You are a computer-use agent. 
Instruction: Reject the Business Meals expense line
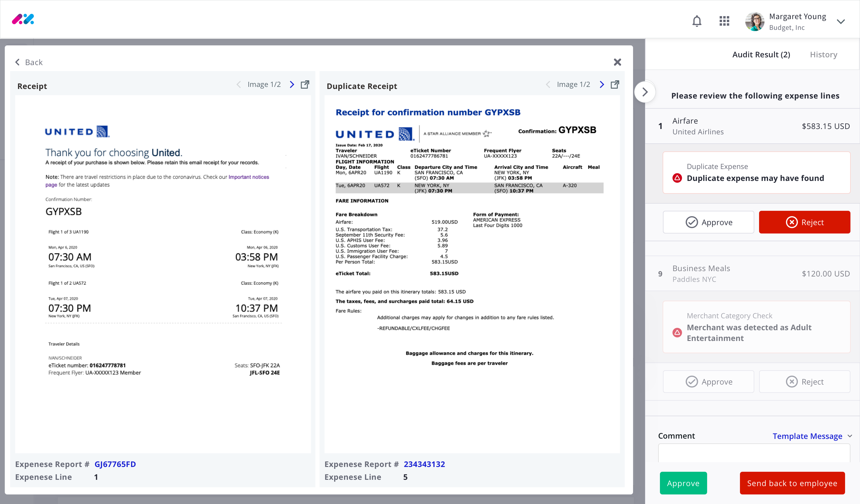(804, 382)
